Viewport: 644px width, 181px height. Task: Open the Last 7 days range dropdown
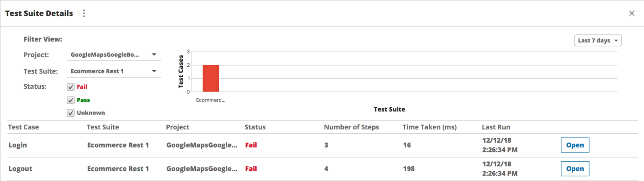pyautogui.click(x=597, y=41)
